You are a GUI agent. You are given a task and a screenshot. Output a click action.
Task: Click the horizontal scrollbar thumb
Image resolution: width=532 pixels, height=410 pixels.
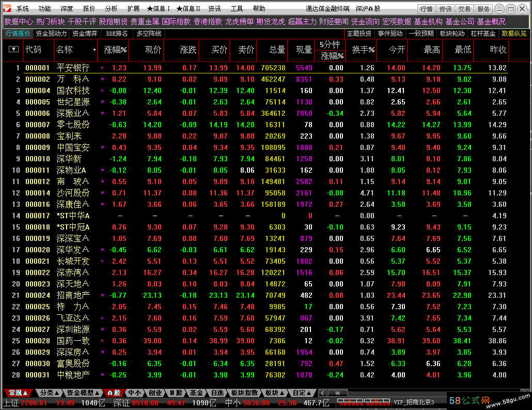[338, 393]
